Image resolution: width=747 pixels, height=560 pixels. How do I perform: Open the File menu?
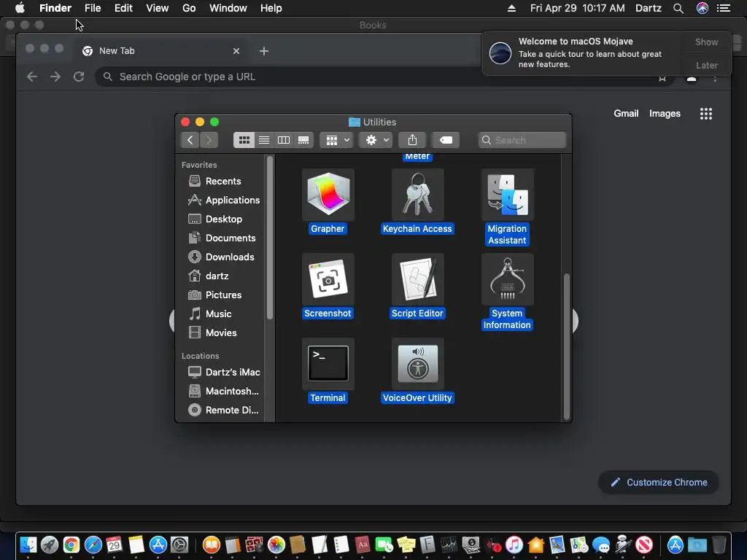[x=93, y=8]
